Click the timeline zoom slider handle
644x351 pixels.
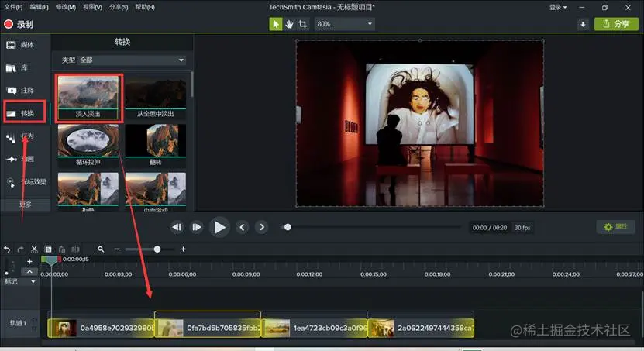(x=157, y=249)
